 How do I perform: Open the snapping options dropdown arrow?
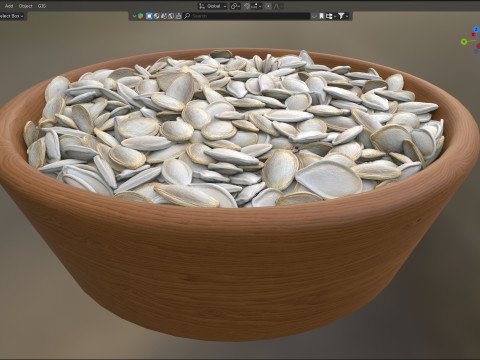pos(257,6)
